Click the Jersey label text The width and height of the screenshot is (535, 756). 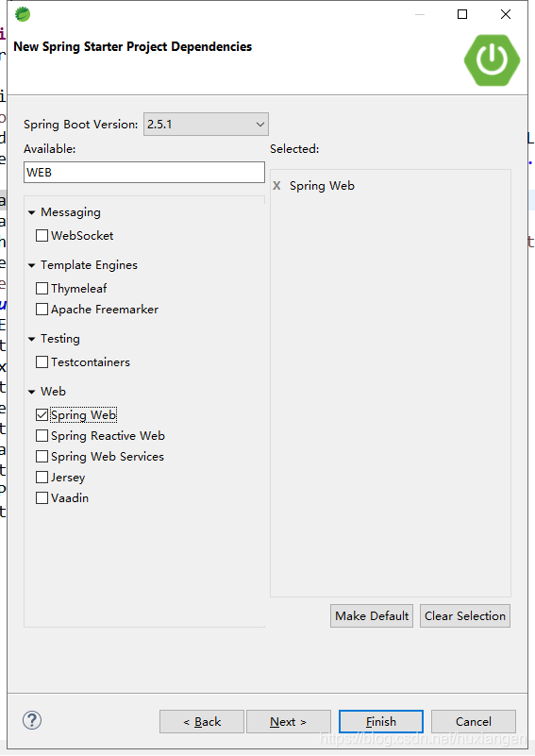(68, 478)
